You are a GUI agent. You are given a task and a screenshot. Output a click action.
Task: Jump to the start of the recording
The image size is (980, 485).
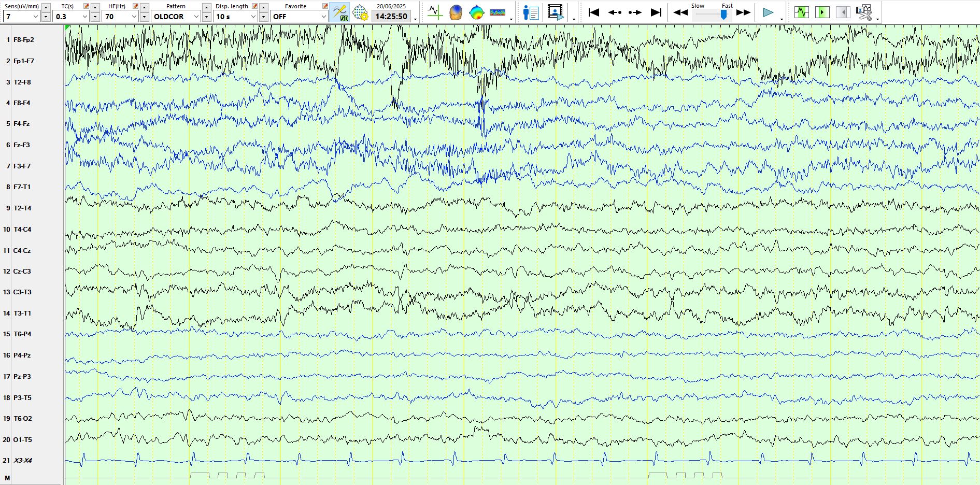pos(594,12)
